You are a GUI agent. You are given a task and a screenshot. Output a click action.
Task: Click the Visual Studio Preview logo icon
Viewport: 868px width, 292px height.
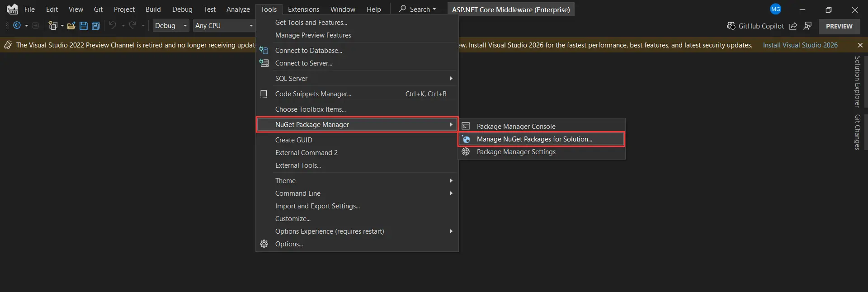click(x=12, y=9)
